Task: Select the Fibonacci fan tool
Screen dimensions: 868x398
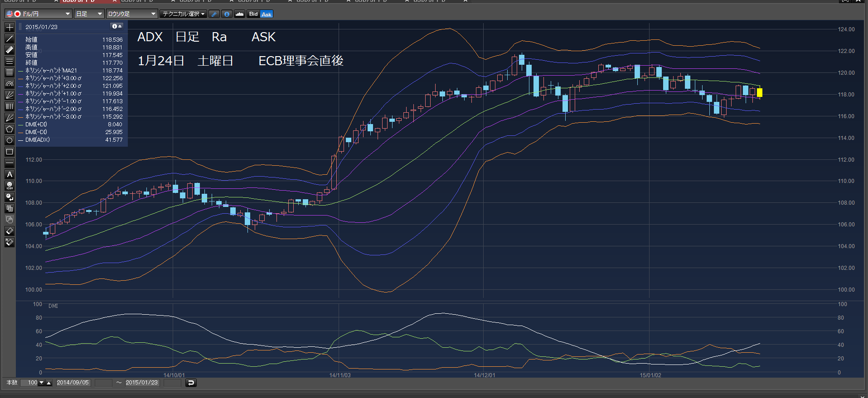Action: (10, 95)
